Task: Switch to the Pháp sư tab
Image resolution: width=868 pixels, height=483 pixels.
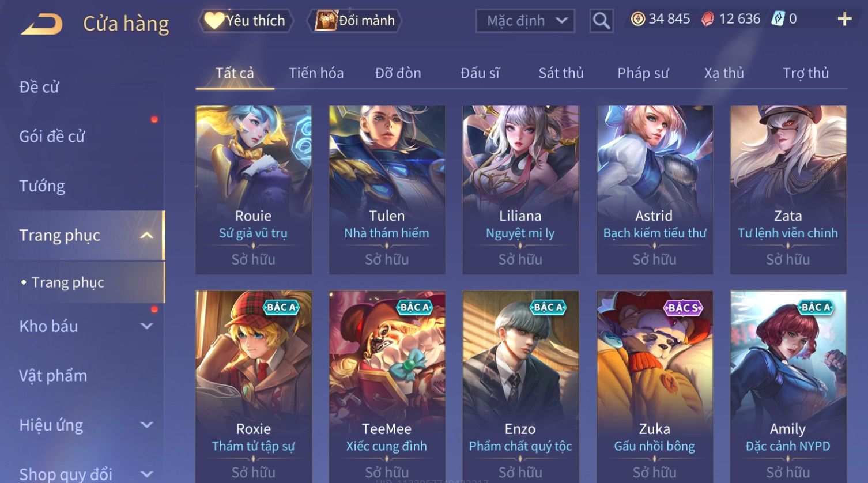Action: coord(643,73)
